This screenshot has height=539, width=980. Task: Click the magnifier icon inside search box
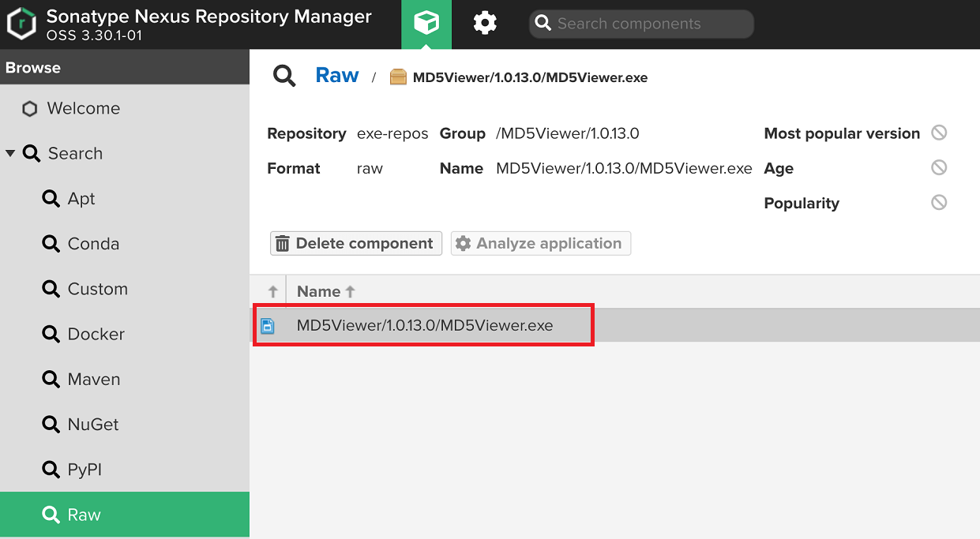click(x=543, y=24)
